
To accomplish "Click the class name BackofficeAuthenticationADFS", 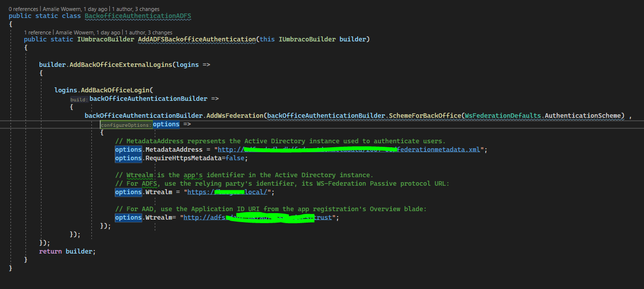I will pos(138,16).
